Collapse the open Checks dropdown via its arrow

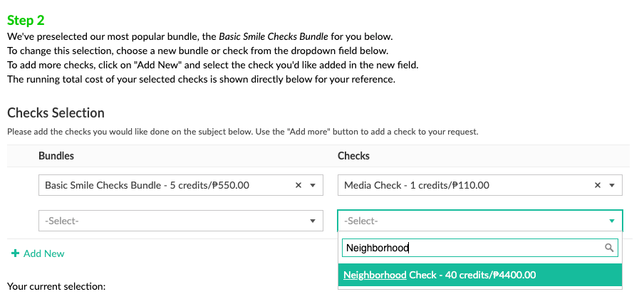612,221
